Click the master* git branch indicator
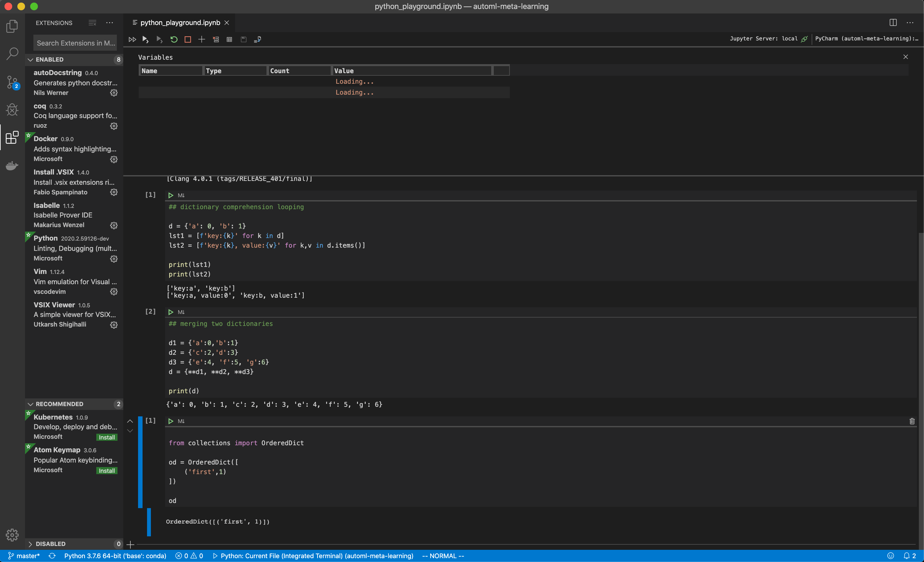The image size is (924, 562). [x=24, y=556]
